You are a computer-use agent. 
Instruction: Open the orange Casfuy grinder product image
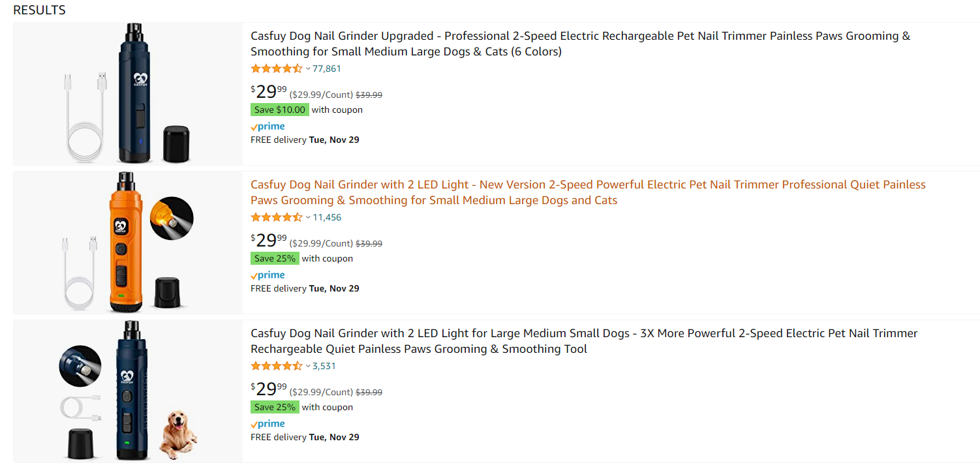128,242
